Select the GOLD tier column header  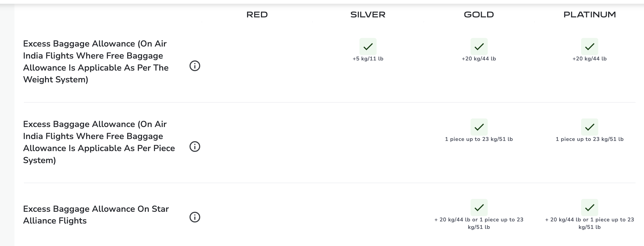coord(479,14)
